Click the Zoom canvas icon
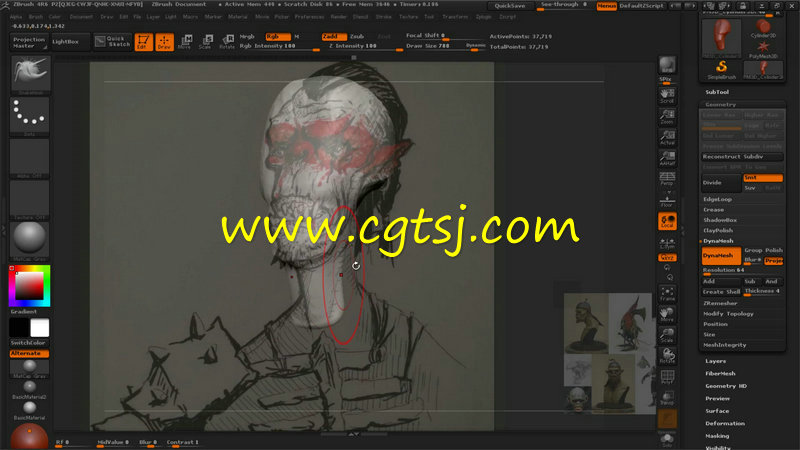This screenshot has width=800, height=450. [667, 117]
